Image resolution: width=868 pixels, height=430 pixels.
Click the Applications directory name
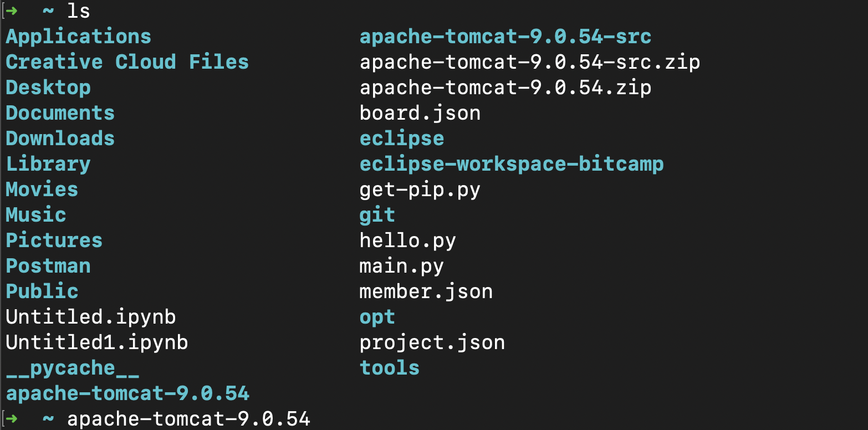coord(78,37)
